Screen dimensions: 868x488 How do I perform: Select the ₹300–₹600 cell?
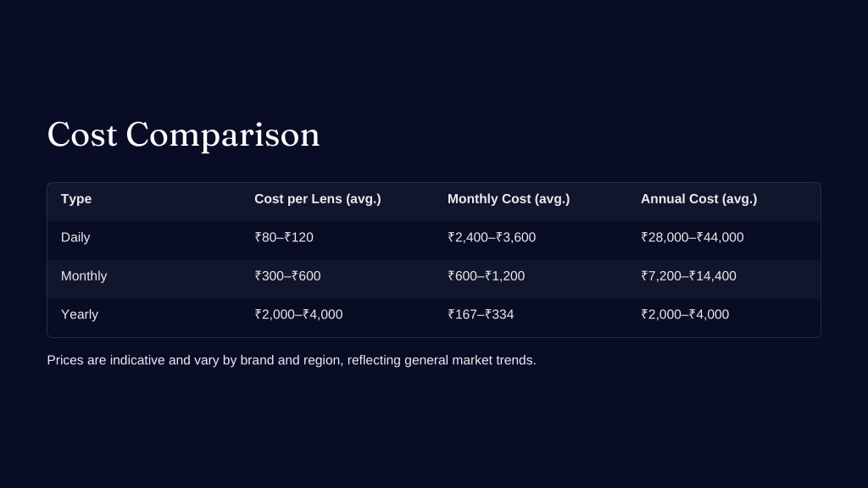click(287, 276)
